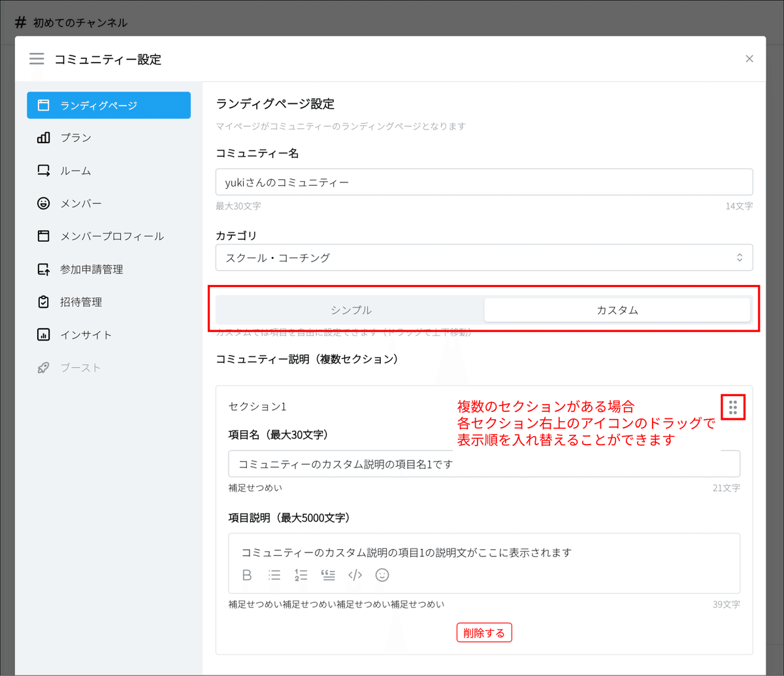The image size is (784, 676).
Task: Open the カテゴリ dropdown
Action: point(484,258)
